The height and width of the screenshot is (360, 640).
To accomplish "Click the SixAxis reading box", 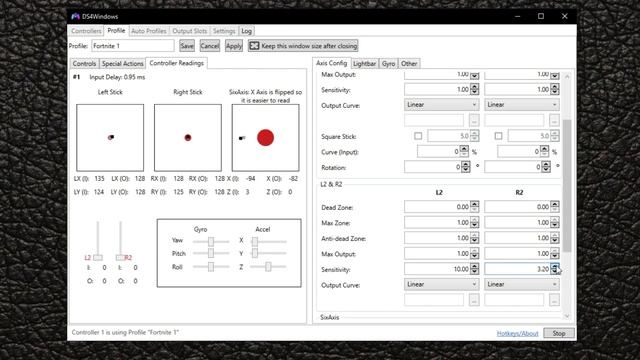I will pyautogui.click(x=266, y=138).
